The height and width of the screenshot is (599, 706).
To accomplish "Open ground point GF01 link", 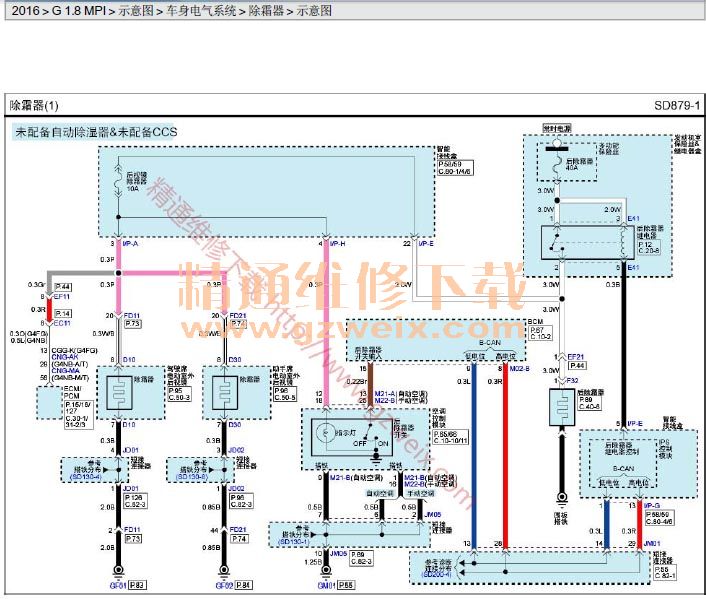I will point(118,585).
